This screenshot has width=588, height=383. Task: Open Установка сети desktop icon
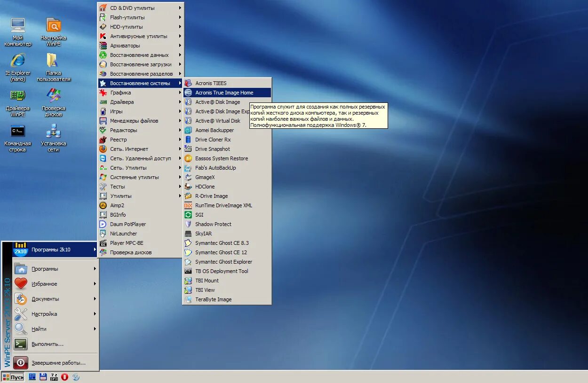click(x=53, y=138)
